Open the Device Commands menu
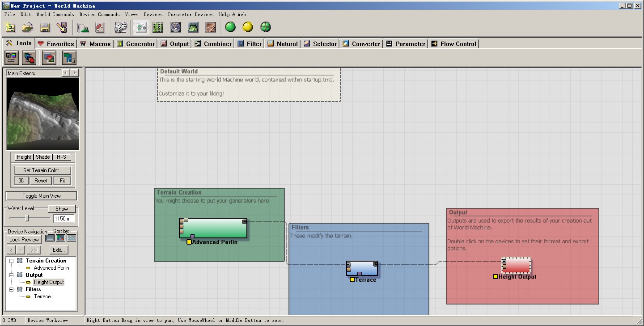644x326 pixels. 99,14
